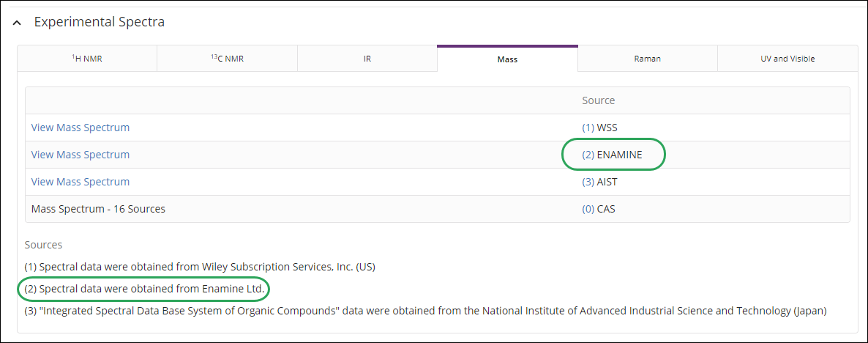868x343 pixels.
Task: Switch to the 1H NMR tab
Action: (x=88, y=59)
